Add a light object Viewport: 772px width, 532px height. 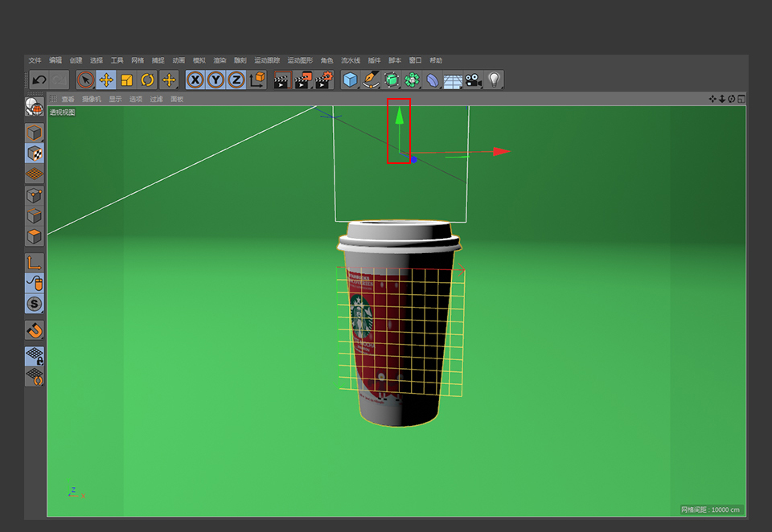[x=494, y=80]
